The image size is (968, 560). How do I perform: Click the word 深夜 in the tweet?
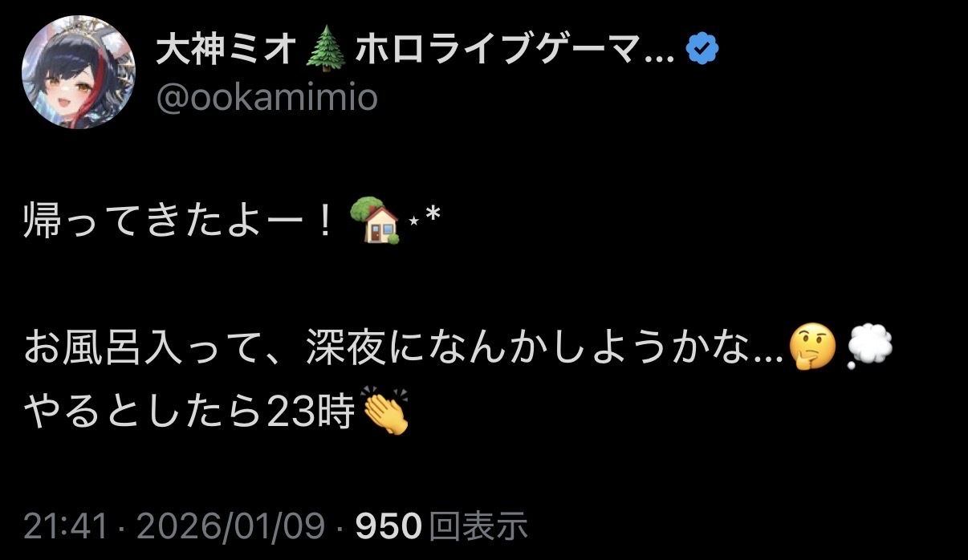(343, 347)
